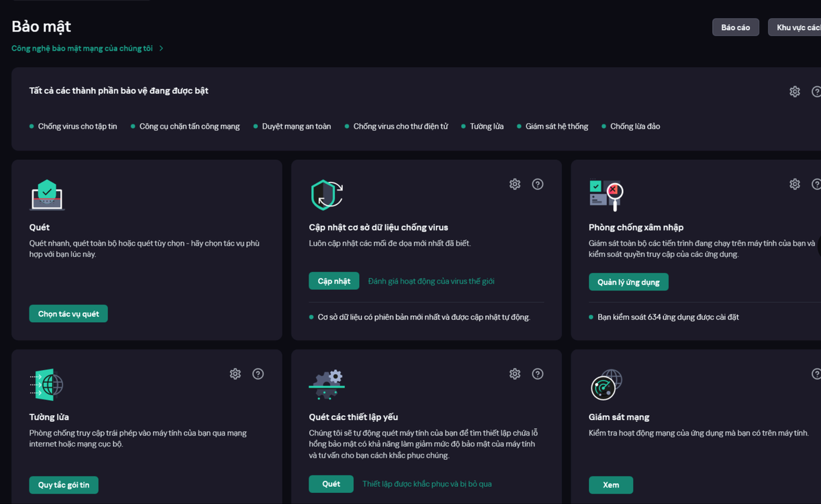Open 'Đánh giá hoạt động của virus thế giới' link
Screen dimensions: 821x504
point(431,281)
